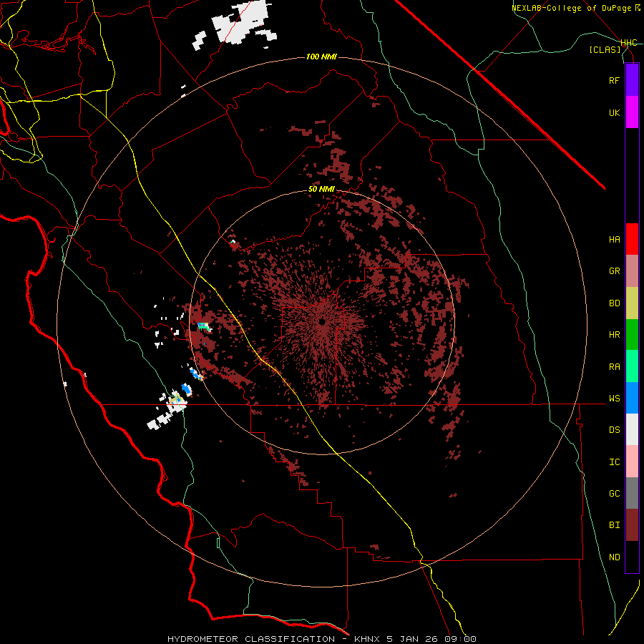Image resolution: width=644 pixels, height=644 pixels.
Task: Click the GC gray legend swatch
Action: click(632, 493)
